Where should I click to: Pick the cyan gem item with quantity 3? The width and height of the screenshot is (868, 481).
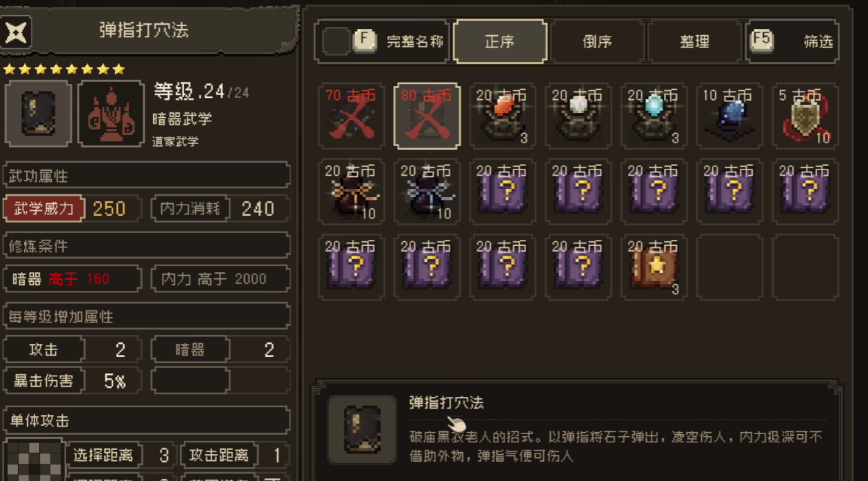pyautogui.click(x=654, y=116)
